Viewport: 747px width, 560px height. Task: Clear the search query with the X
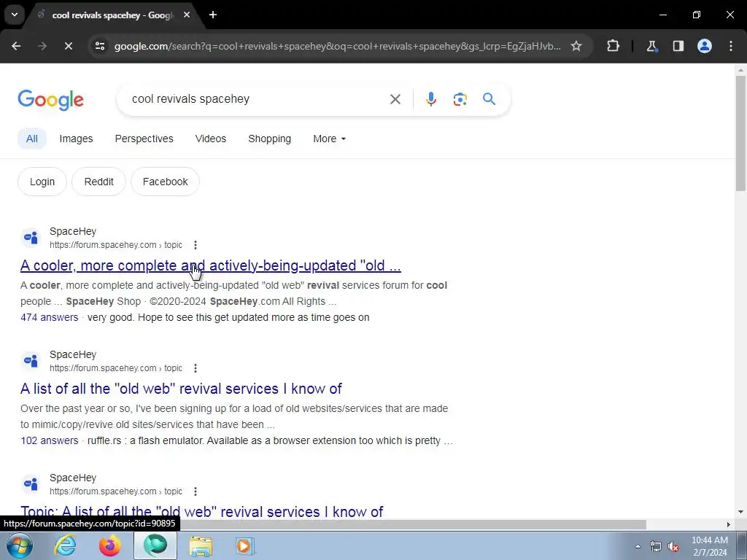coord(395,99)
